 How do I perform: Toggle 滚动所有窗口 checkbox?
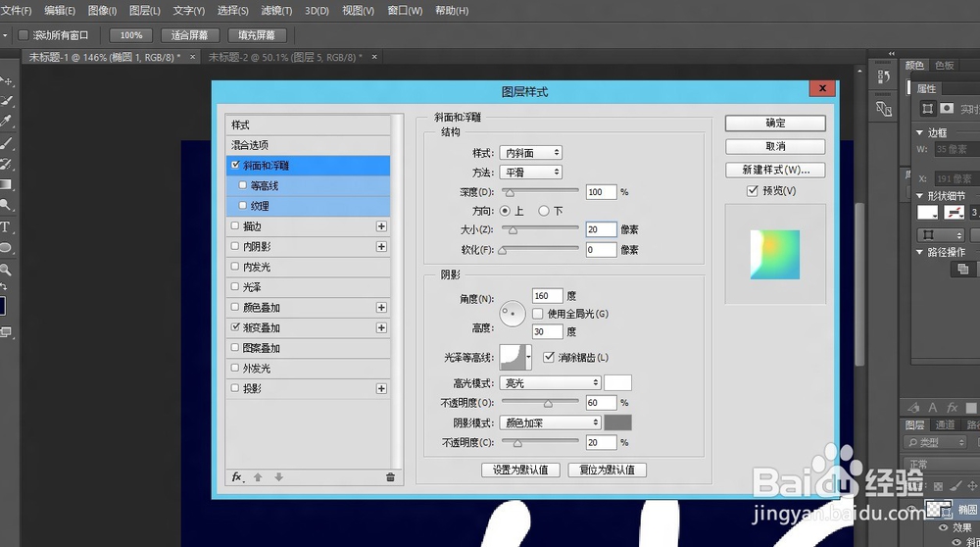coord(24,35)
